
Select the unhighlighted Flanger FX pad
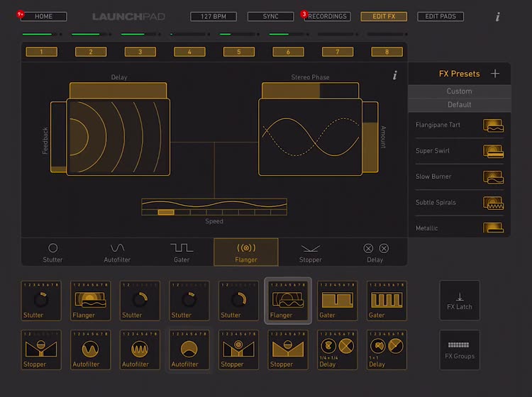[90, 301]
